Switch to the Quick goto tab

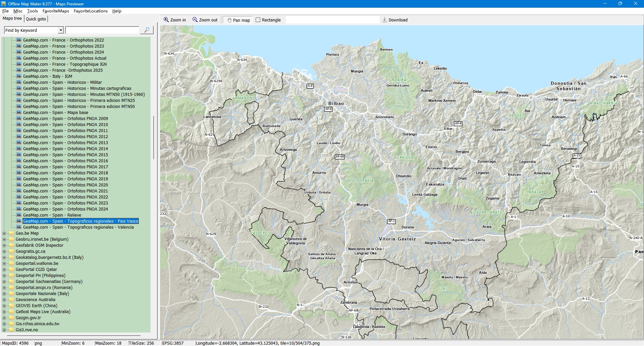coord(36,19)
